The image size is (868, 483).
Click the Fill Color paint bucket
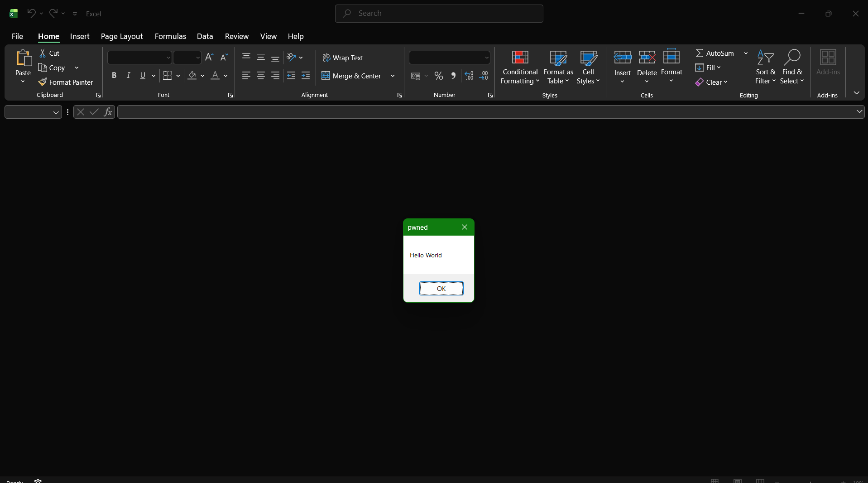tap(192, 76)
